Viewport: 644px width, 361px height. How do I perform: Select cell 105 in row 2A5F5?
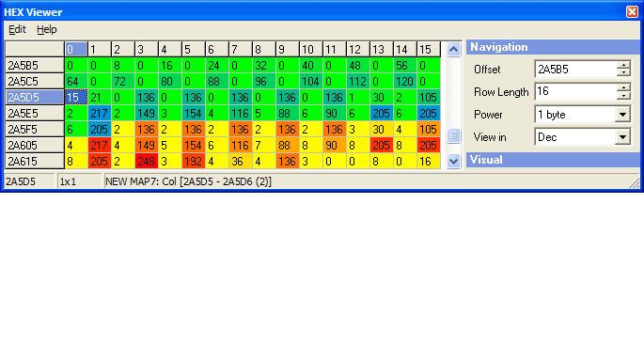click(429, 130)
